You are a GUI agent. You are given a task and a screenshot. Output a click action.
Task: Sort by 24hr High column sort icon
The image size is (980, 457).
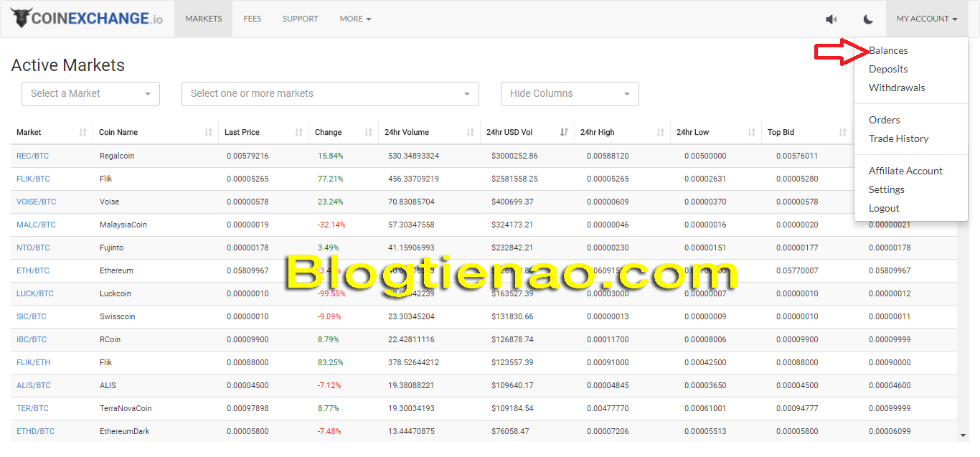click(661, 133)
